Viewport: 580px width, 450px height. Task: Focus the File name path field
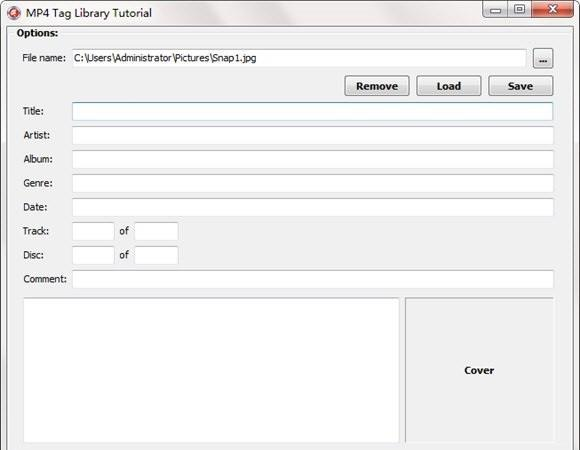coord(299,58)
